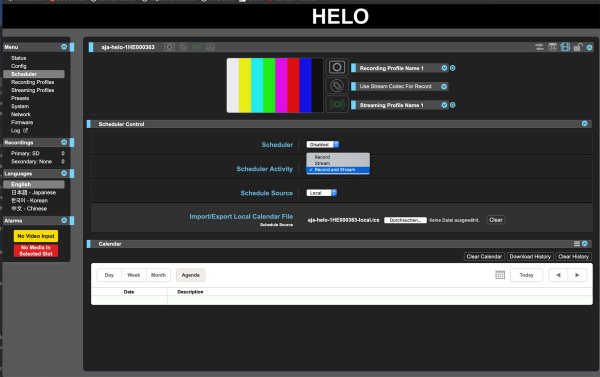Click the large Record button beside the color bars
Image resolution: width=600 pixels, height=377 pixels.
(x=337, y=67)
